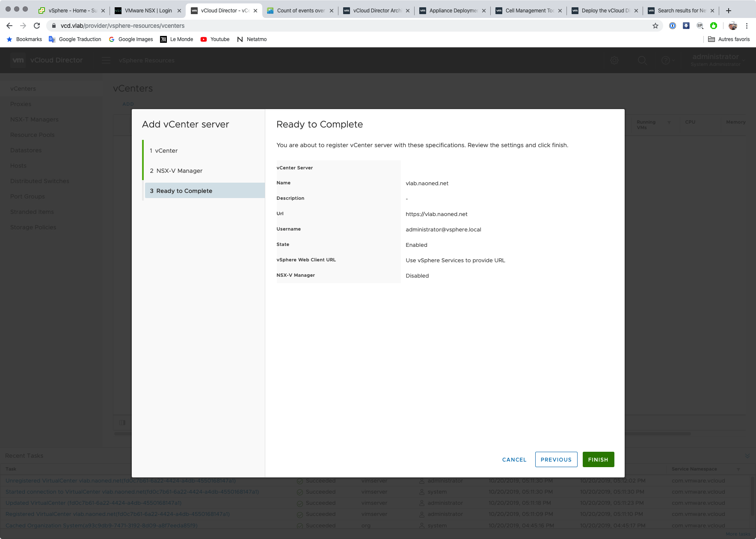Open a new browser tab
The height and width of the screenshot is (539, 756).
pyautogui.click(x=729, y=10)
